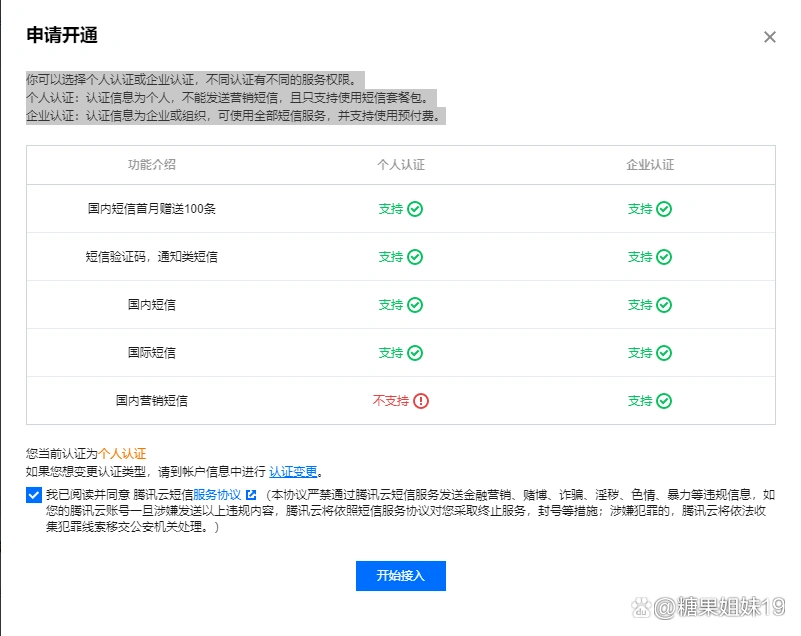Viewport: 801px width, 636px height.
Task: Click green check icon for 短信验证码 under 个人认证
Action: [413, 257]
